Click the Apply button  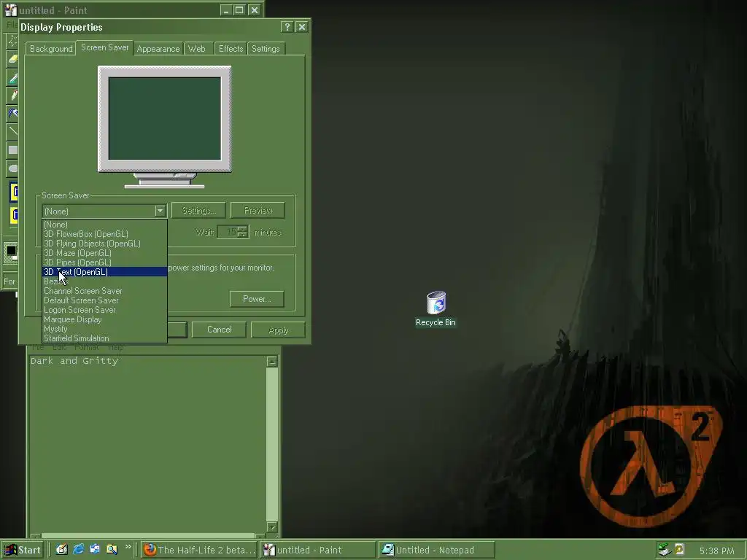pyautogui.click(x=278, y=330)
